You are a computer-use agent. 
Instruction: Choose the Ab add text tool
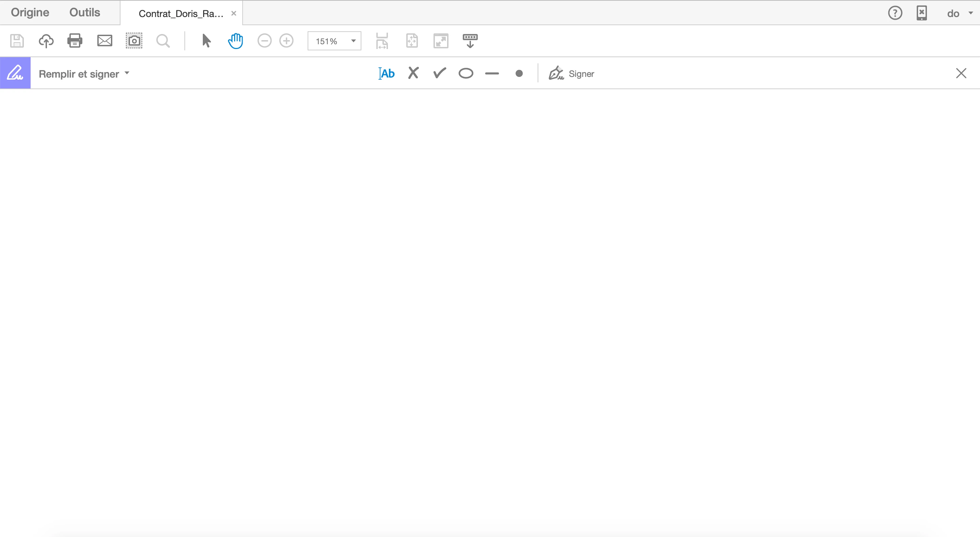(x=387, y=74)
